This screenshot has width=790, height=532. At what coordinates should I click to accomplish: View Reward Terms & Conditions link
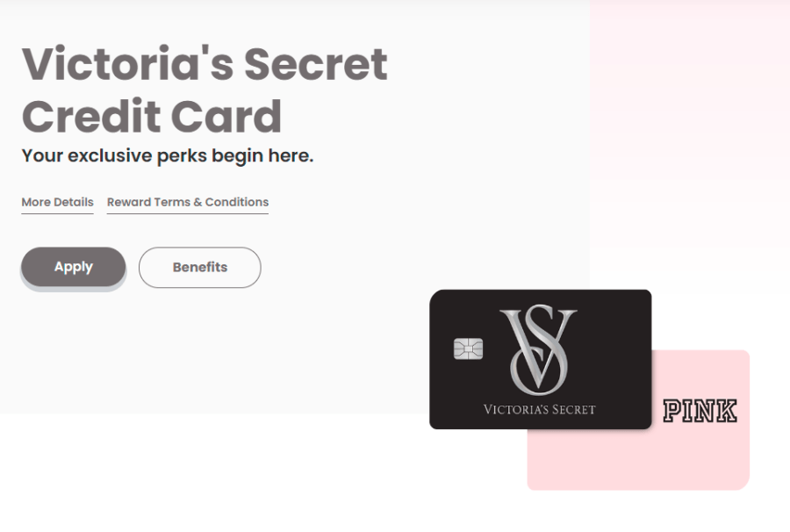tap(188, 203)
